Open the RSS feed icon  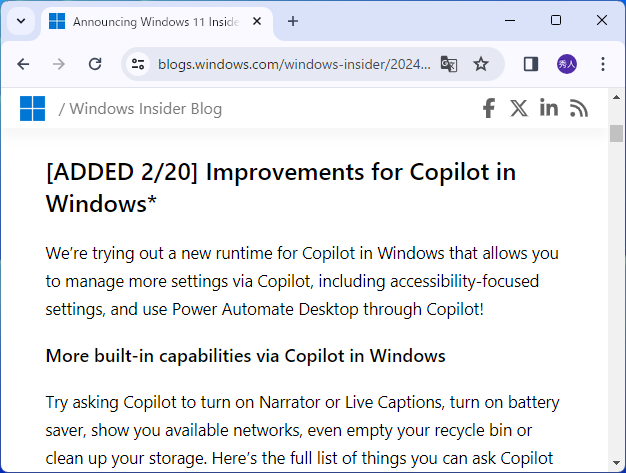click(579, 108)
